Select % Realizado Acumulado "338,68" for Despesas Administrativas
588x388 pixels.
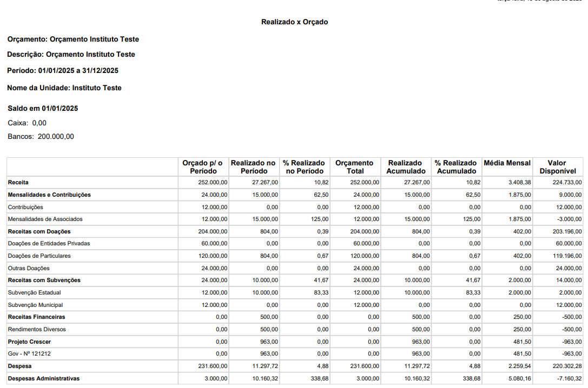tap(472, 379)
